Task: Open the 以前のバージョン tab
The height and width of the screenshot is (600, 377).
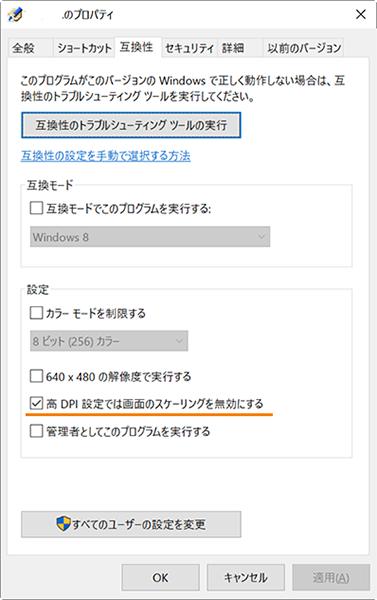Action: 304,48
